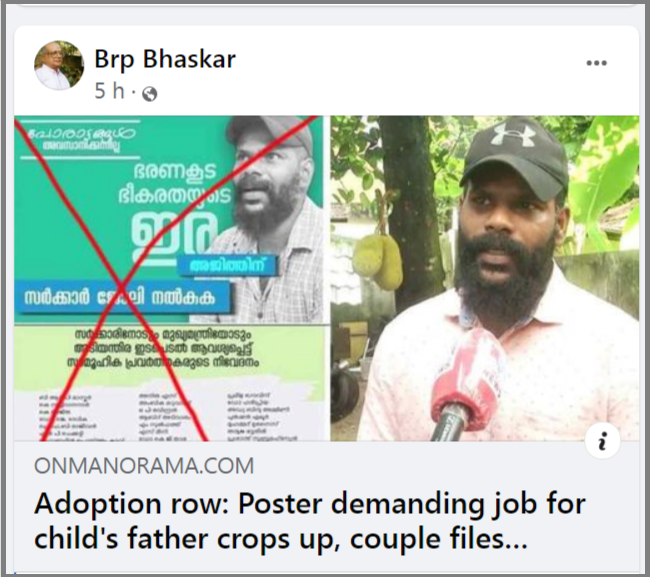
Task: Click the large white Malayalam headline on poster
Action: [174, 211]
